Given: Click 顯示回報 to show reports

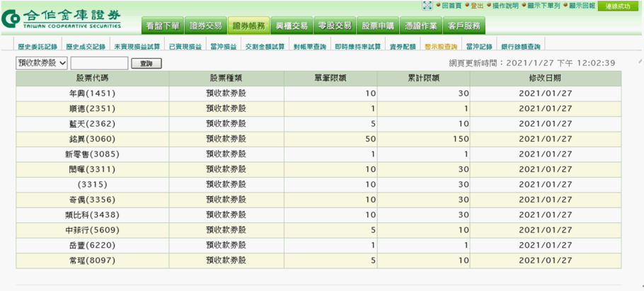Looking at the screenshot, I should click(x=580, y=6).
